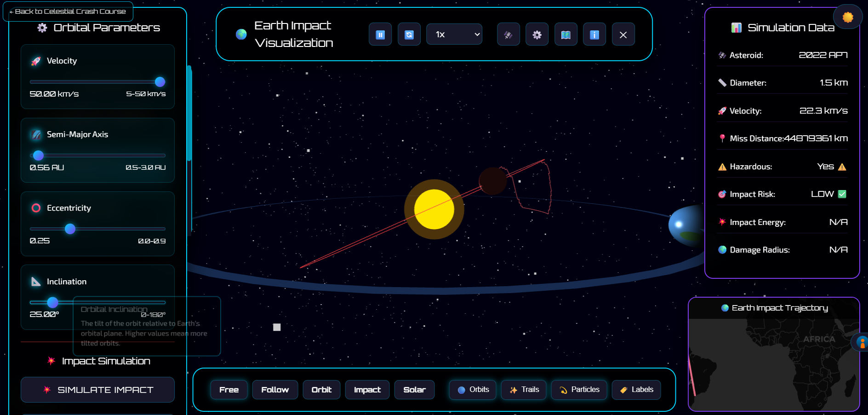Close the Earth Impact Visualization bar
Viewport: 868px width, 415px height.
coord(623,35)
